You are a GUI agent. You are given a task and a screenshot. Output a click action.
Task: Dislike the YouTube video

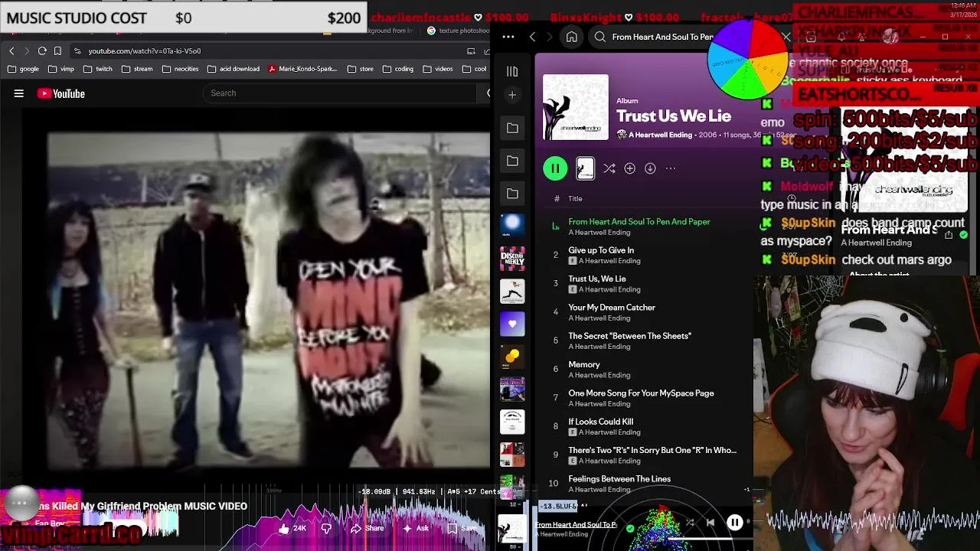(x=326, y=528)
